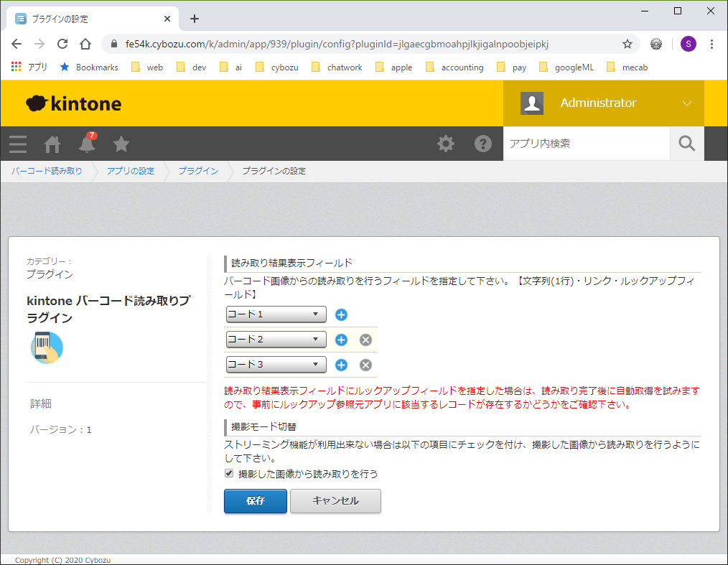Open the googleML bookmarks folder
The height and width of the screenshot is (565, 728).
[x=566, y=67]
